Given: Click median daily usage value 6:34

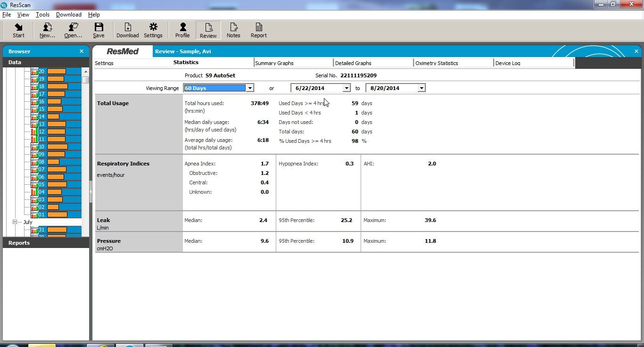Looking at the screenshot, I should point(263,122).
